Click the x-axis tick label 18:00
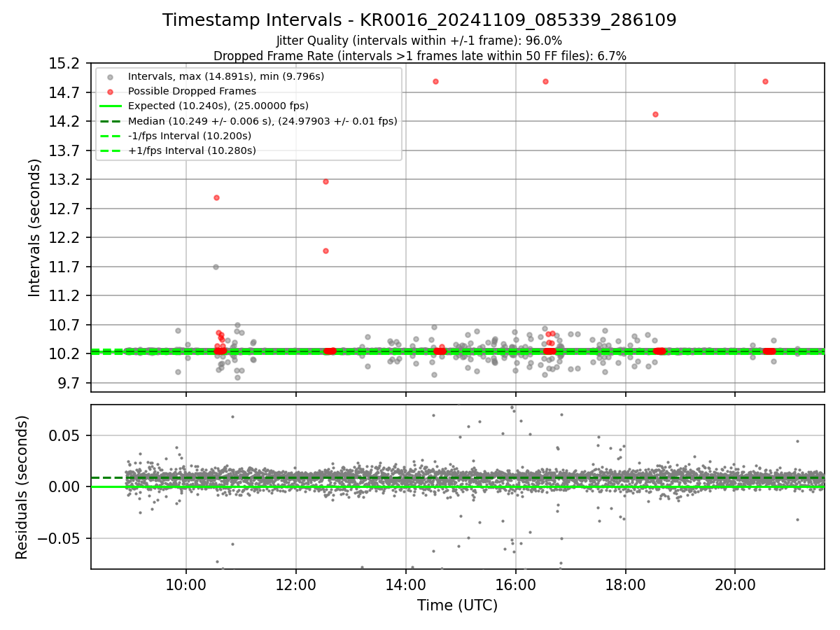Screen dimensions: 840x630 [625, 585]
